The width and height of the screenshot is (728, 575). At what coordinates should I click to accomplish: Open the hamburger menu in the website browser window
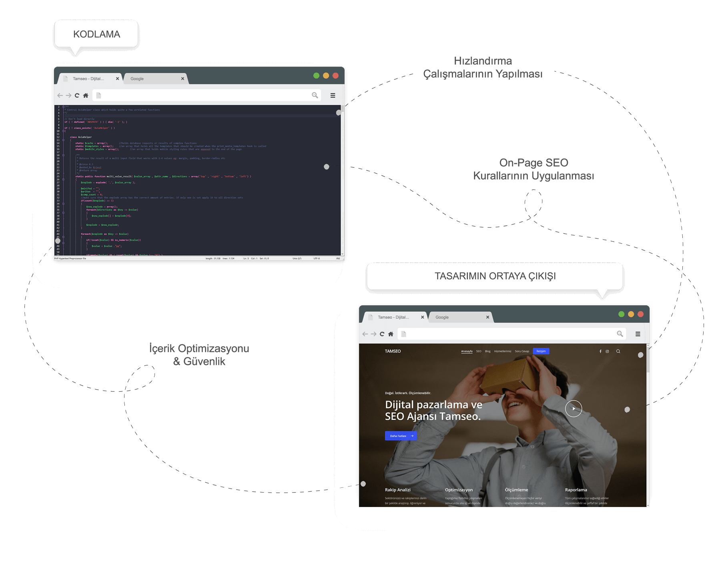point(638,334)
